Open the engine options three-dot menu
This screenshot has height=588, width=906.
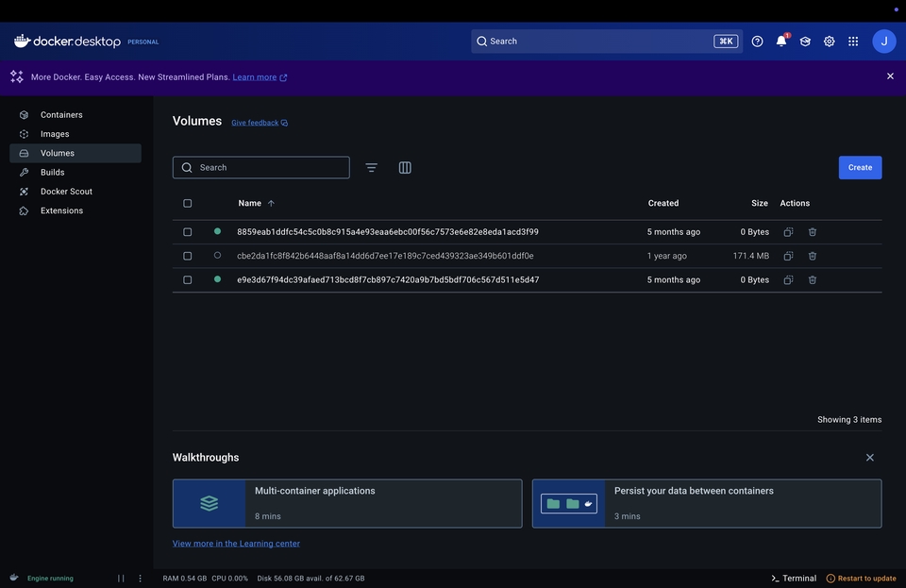tap(140, 579)
